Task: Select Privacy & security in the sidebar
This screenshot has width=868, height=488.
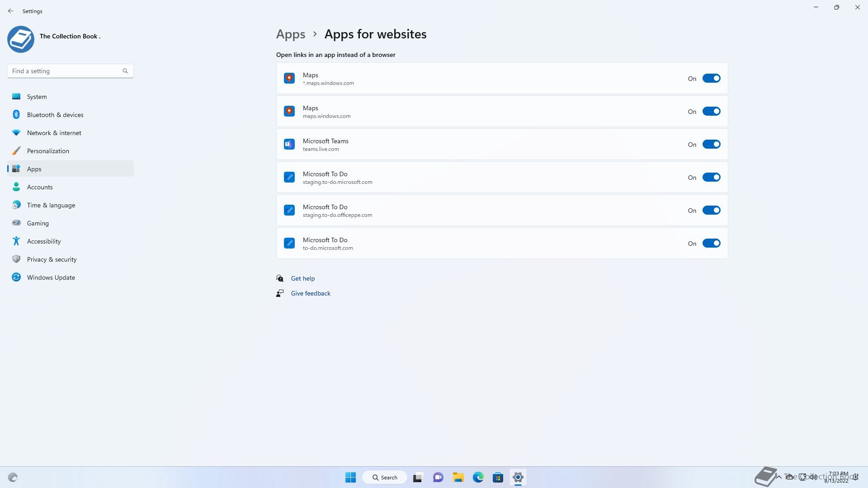Action: click(x=71, y=259)
